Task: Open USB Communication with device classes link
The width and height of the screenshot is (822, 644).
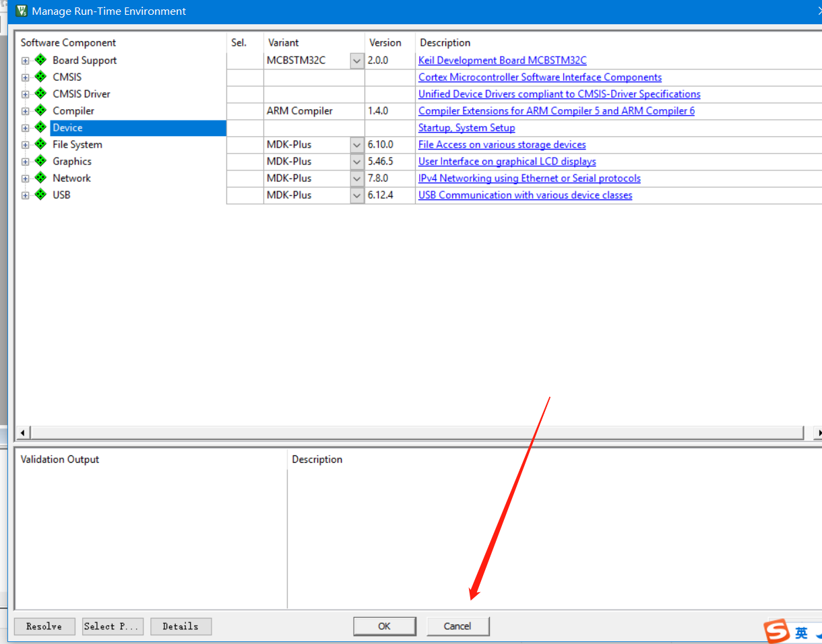Action: coord(526,195)
